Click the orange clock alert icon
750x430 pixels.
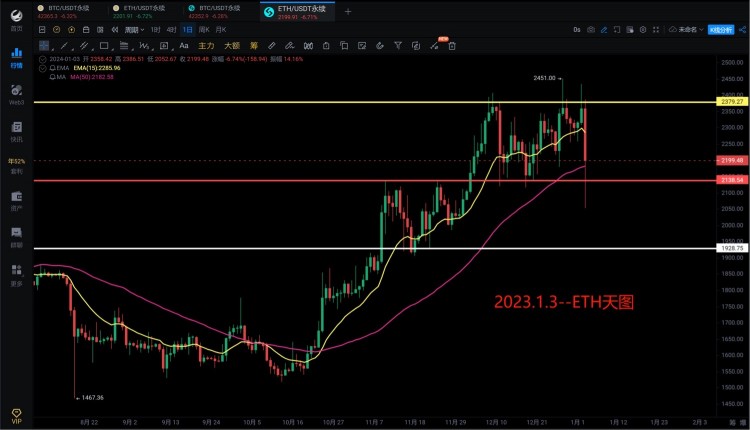click(x=56, y=30)
